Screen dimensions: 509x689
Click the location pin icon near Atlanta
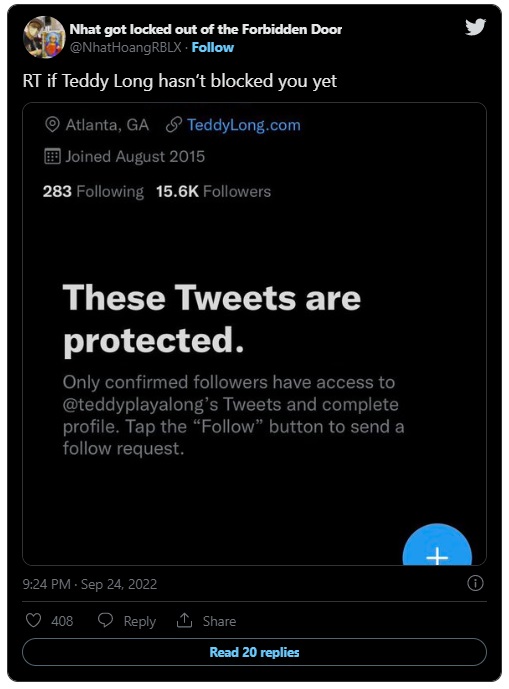pos(52,125)
